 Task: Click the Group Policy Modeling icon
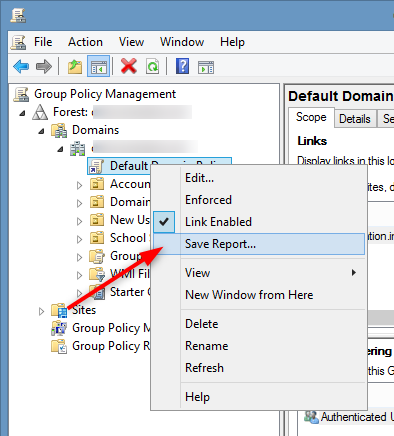click(x=59, y=328)
